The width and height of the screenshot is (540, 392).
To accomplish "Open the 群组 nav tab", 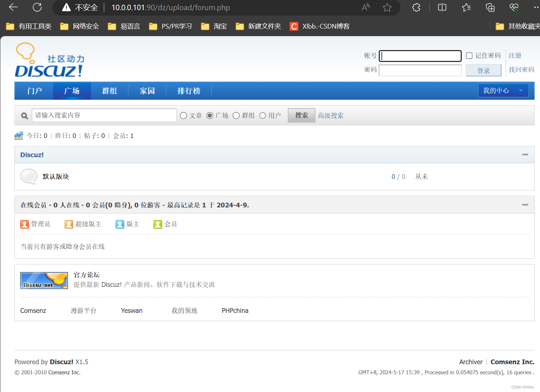I will [110, 91].
